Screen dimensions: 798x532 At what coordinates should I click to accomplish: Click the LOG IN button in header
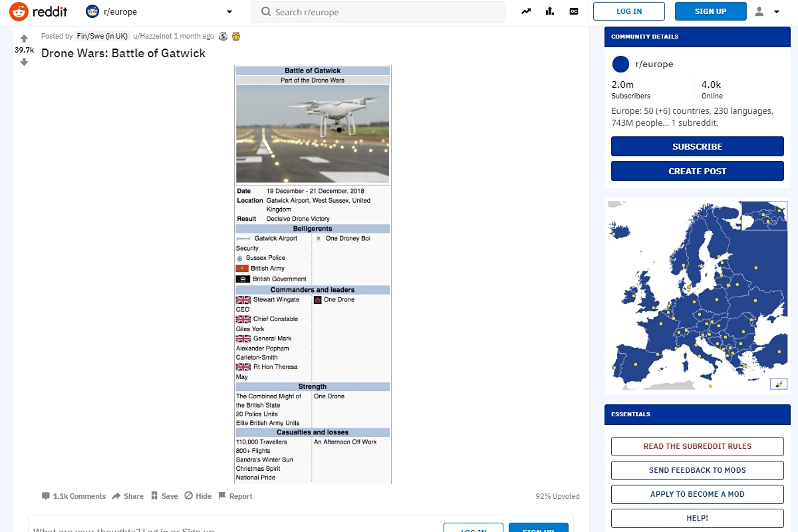point(629,11)
